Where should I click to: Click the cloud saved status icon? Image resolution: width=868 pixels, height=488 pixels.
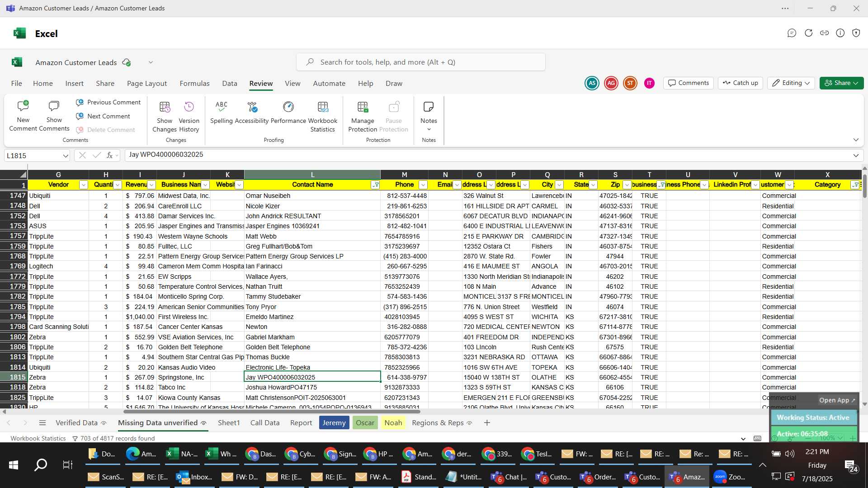tap(127, 62)
